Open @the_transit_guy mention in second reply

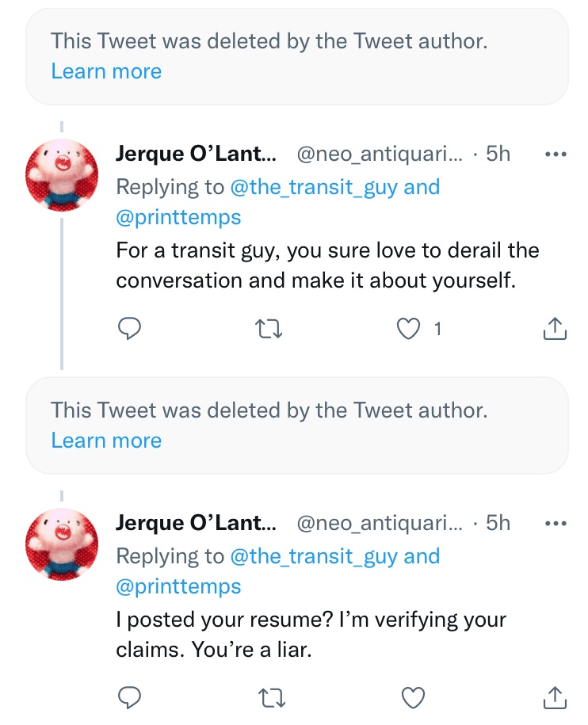314,556
